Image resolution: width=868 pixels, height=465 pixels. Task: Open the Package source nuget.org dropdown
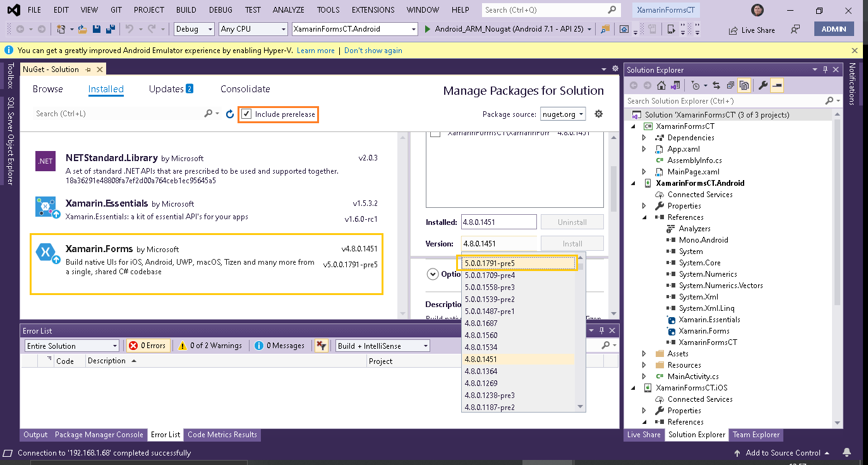pos(563,114)
